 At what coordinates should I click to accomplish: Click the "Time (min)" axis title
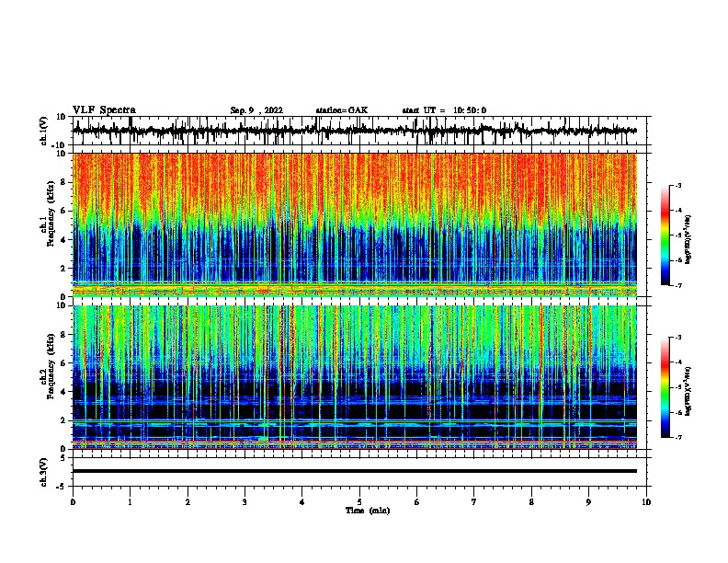coord(368,511)
